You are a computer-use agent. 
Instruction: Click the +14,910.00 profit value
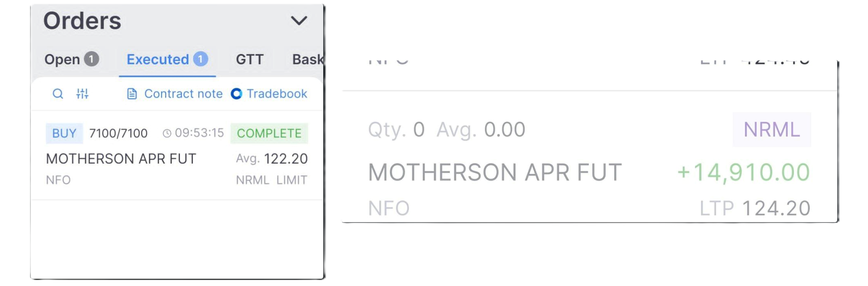[744, 172]
